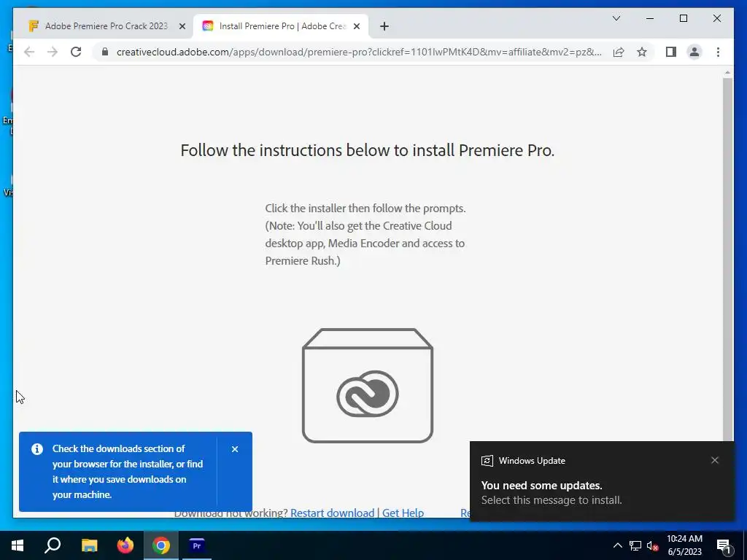Click the 'Follow the instructions below' heading
Viewport: 747px width, 560px height.
[368, 150]
